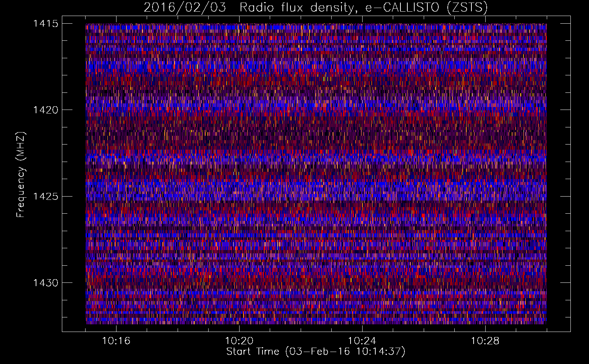Select the '1425' frequency axis label
Viewport: 589px width, 364px height.
pyautogui.click(x=46, y=197)
